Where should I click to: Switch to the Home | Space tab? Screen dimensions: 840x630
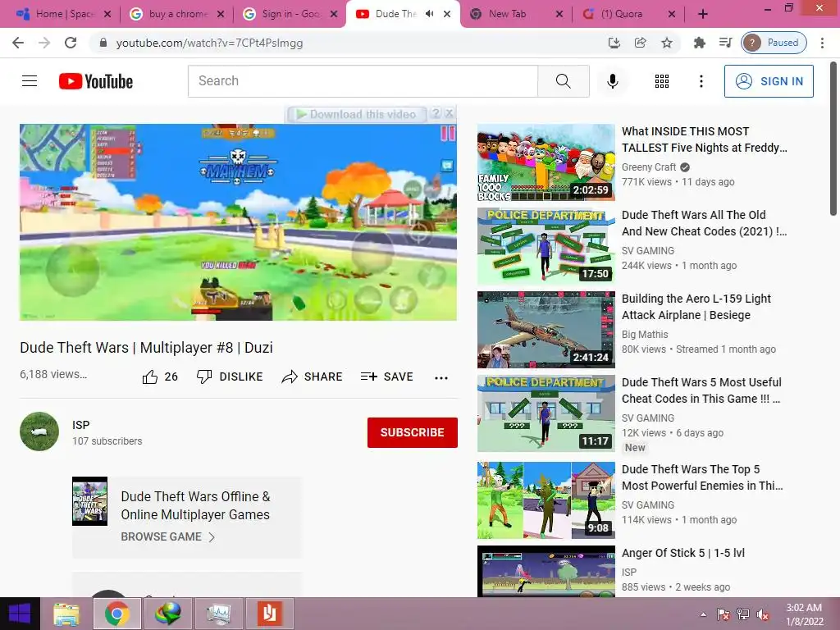point(64,14)
